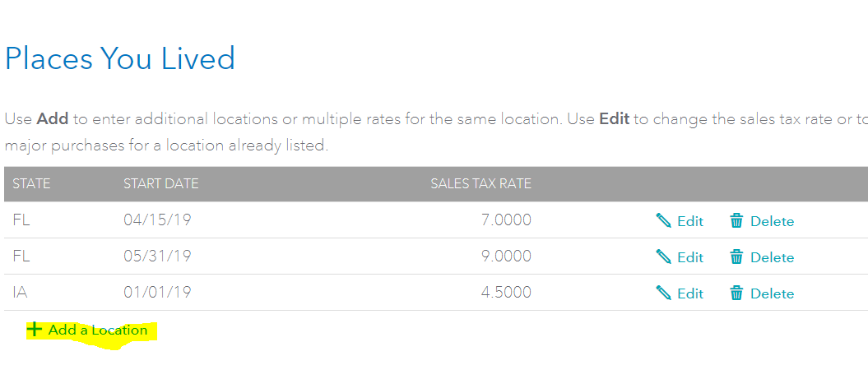
Task: Click the START DATE column header
Action: click(x=161, y=183)
